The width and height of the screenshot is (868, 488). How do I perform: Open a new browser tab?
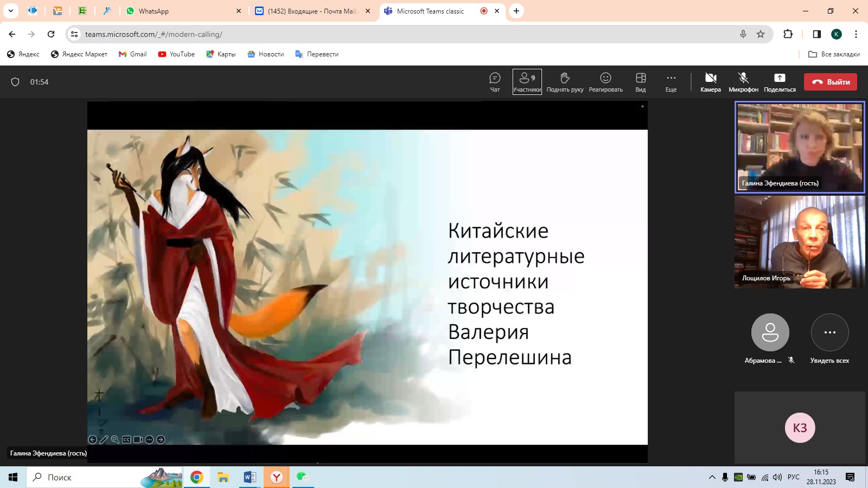516,11
